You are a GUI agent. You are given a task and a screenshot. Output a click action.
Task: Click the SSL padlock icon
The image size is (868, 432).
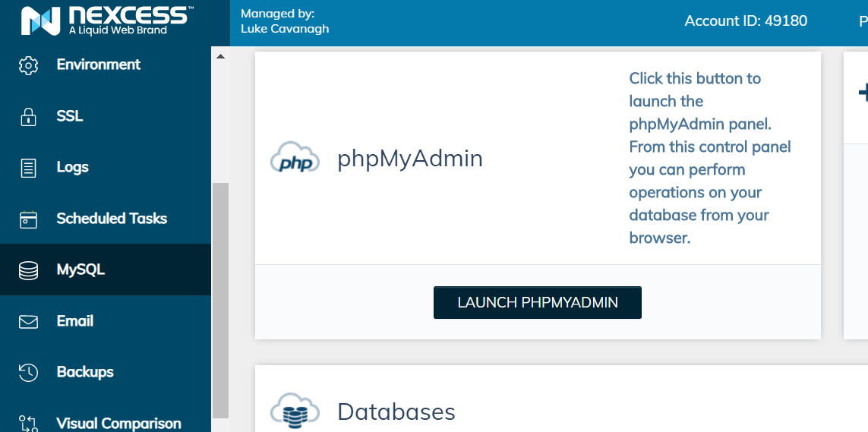pyautogui.click(x=28, y=117)
